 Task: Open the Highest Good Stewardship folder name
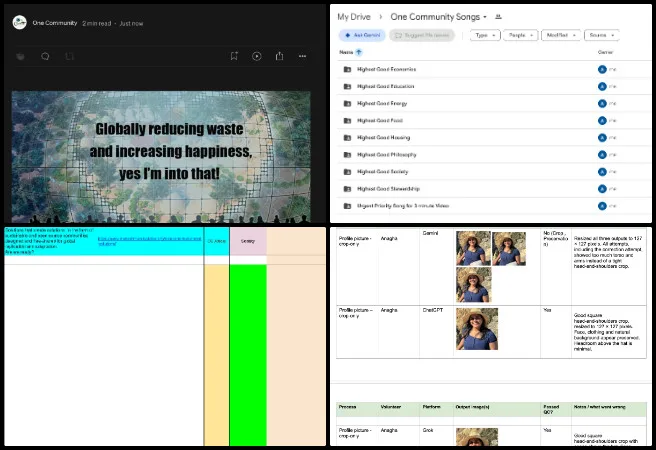pyautogui.click(x=388, y=189)
